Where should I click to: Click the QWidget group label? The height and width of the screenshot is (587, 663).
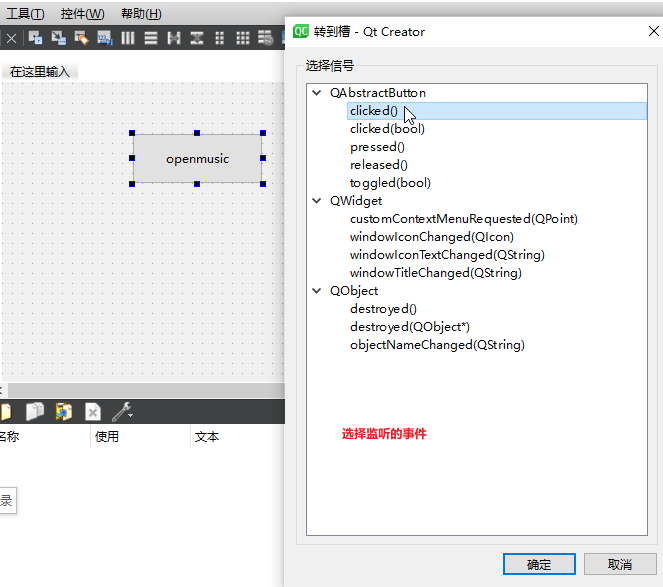point(356,200)
